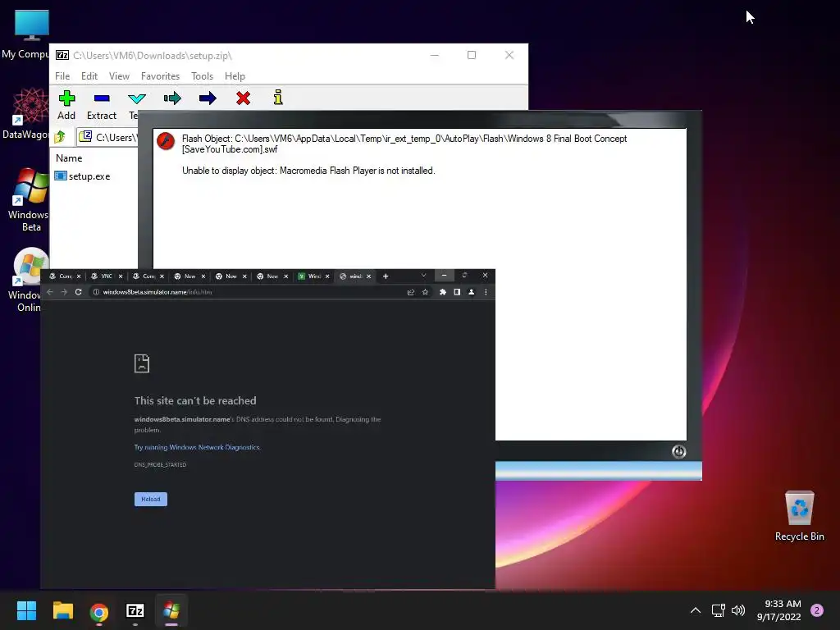Open the Start menu on the taskbar

point(26,610)
